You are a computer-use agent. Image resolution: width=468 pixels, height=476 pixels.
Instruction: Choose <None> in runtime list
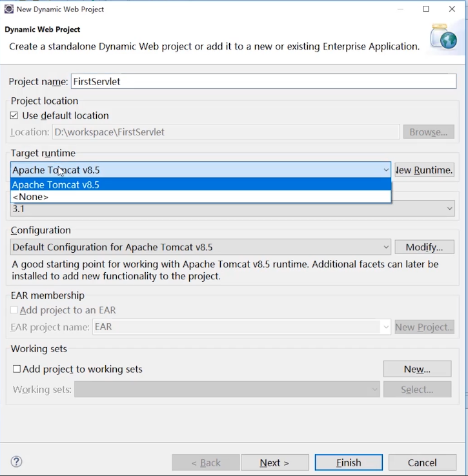[201, 197]
